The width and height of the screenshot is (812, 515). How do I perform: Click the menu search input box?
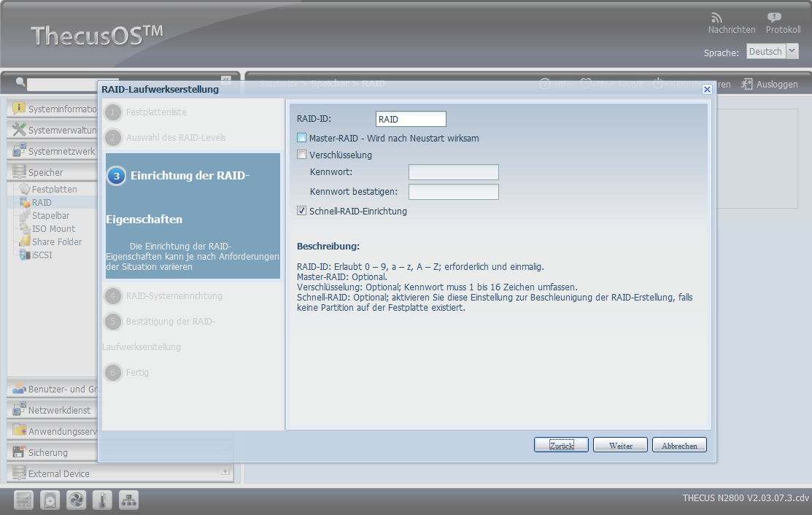coord(72,84)
